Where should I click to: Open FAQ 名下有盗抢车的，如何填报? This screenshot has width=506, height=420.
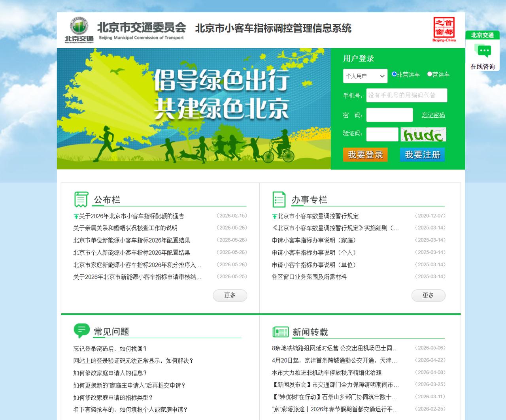130,410
